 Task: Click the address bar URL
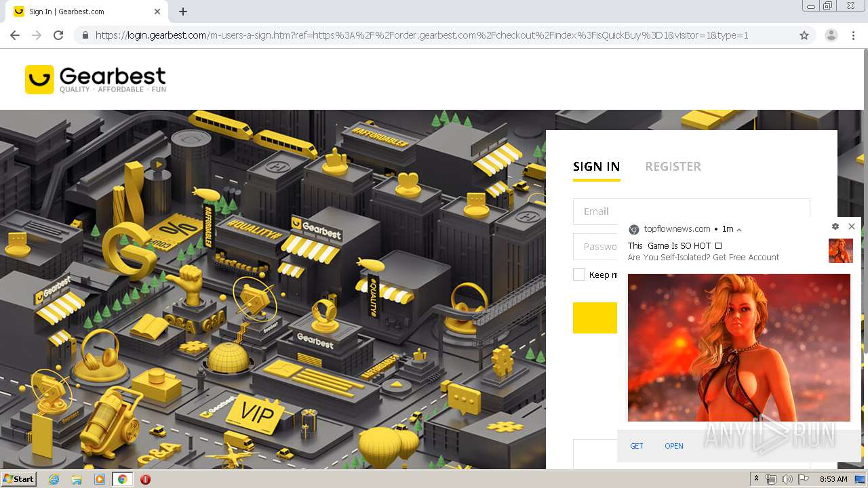422,35
